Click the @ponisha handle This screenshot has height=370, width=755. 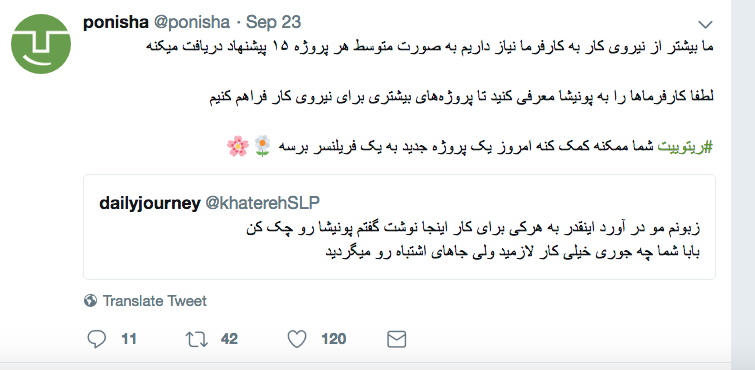[x=192, y=22]
